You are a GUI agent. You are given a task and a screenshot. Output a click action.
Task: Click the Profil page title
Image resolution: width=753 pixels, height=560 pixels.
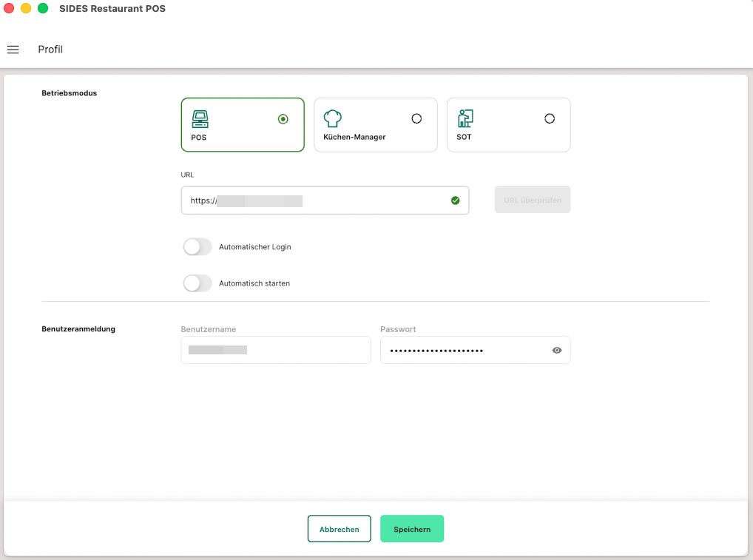click(x=50, y=50)
